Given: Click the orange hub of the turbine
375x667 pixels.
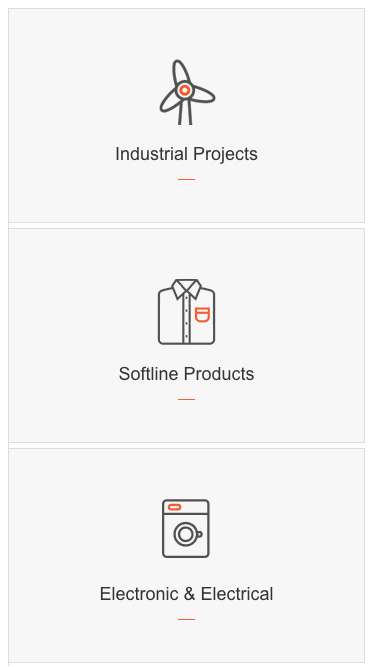Looking at the screenshot, I should tap(185, 90).
